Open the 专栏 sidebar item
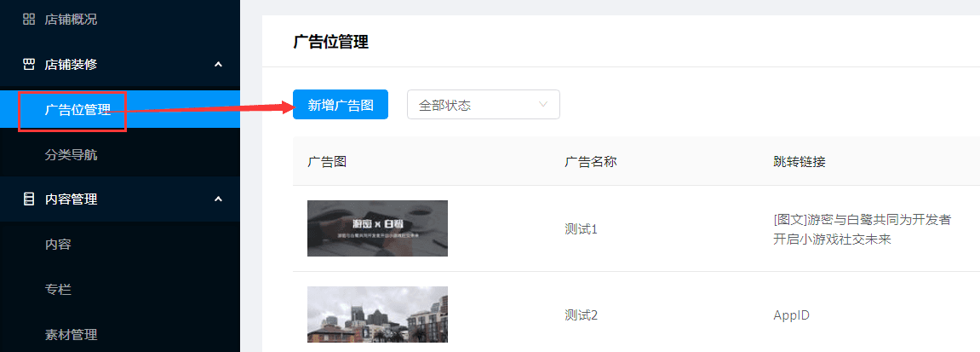 (x=58, y=290)
